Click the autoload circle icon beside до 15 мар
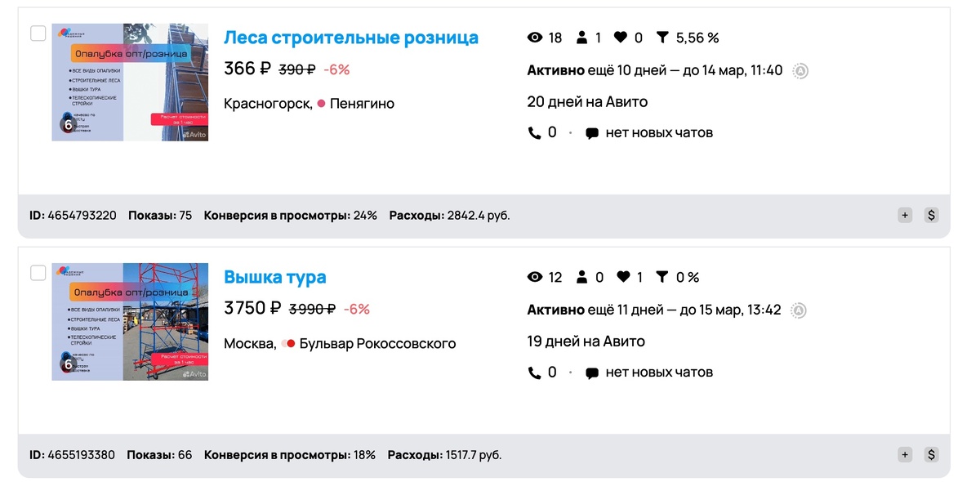Screen dimensions: 980x482 800,310
